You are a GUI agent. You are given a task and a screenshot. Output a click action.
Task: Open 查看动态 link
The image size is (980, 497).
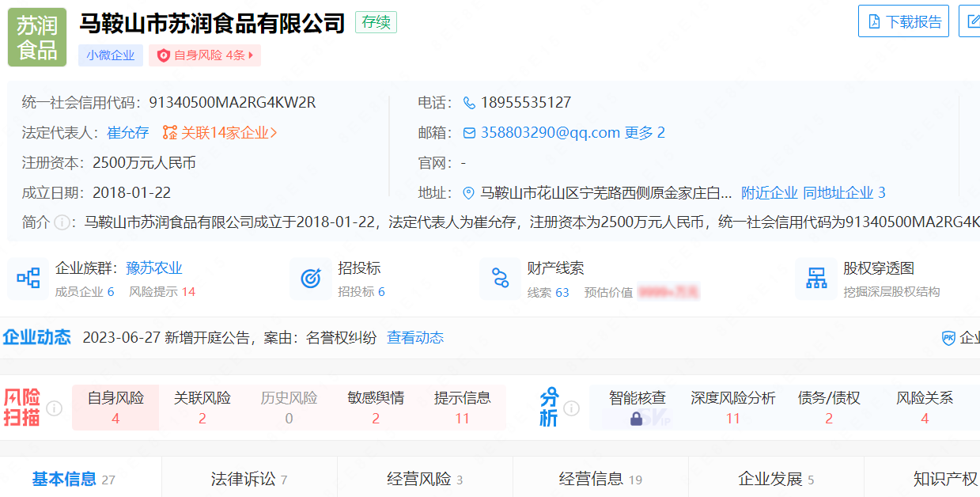pos(415,338)
